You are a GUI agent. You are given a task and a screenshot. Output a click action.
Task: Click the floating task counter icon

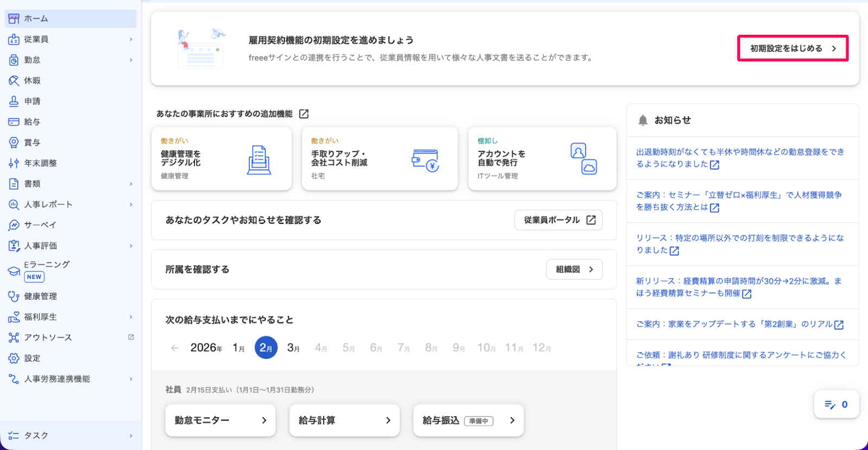(830, 404)
